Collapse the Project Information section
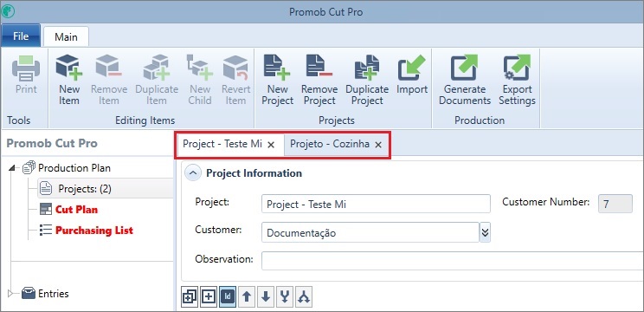The image size is (644, 312). point(192,173)
